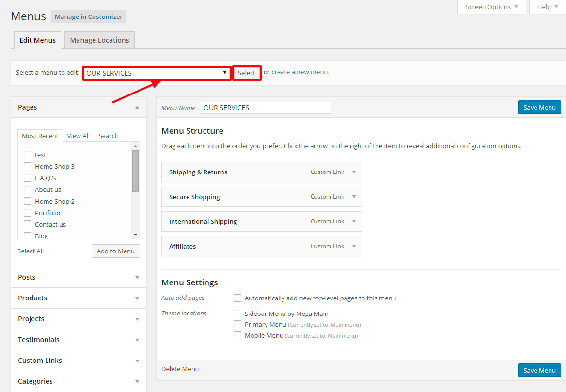Enable automatically add new top-level pages
Image resolution: width=566 pixels, height=392 pixels.
pos(237,298)
